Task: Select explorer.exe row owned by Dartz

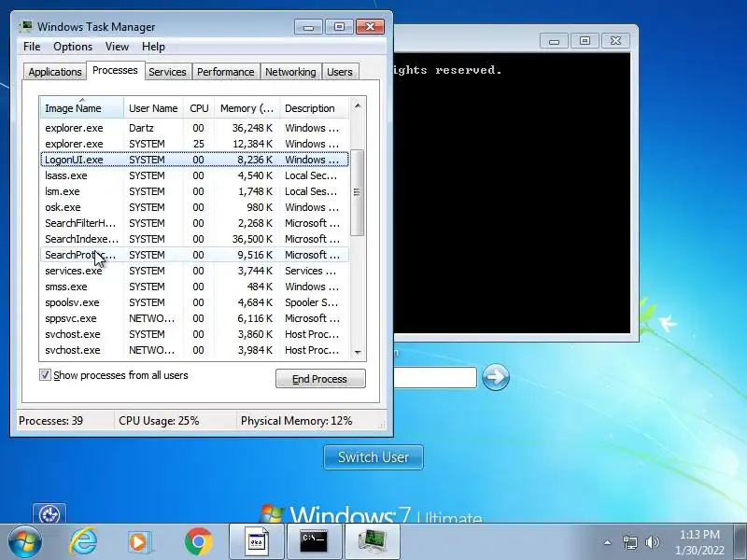Action: pos(194,128)
